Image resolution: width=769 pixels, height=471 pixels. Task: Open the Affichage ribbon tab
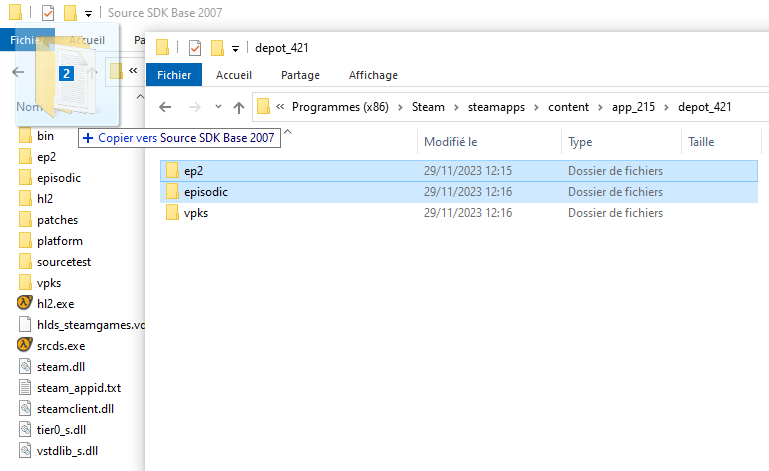click(x=373, y=75)
